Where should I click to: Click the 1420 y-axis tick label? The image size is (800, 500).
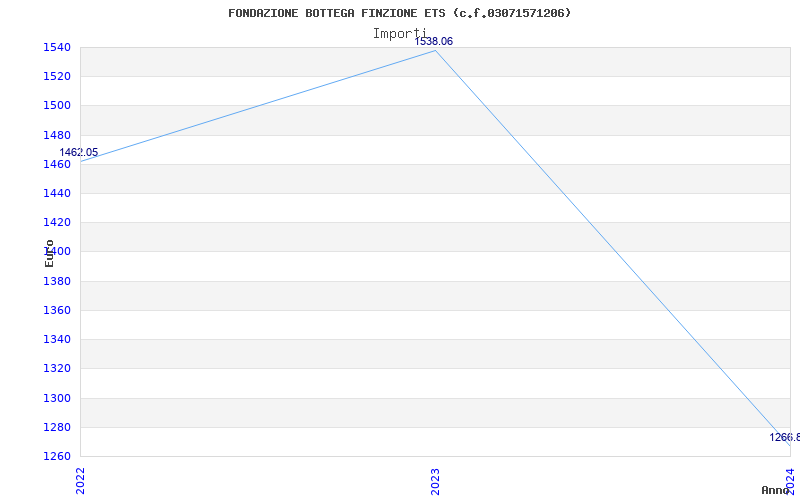tap(56, 222)
